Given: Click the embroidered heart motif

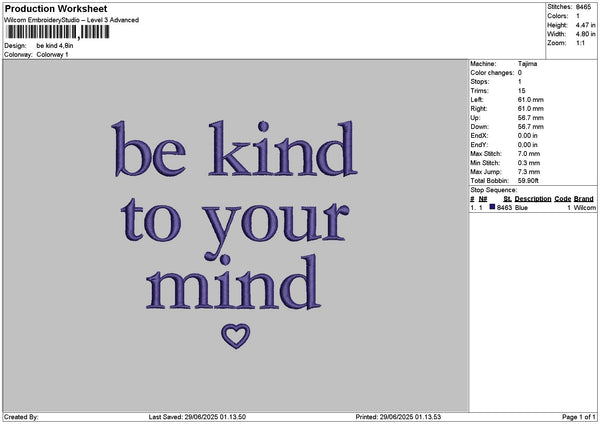Looking at the screenshot, I should (x=235, y=336).
